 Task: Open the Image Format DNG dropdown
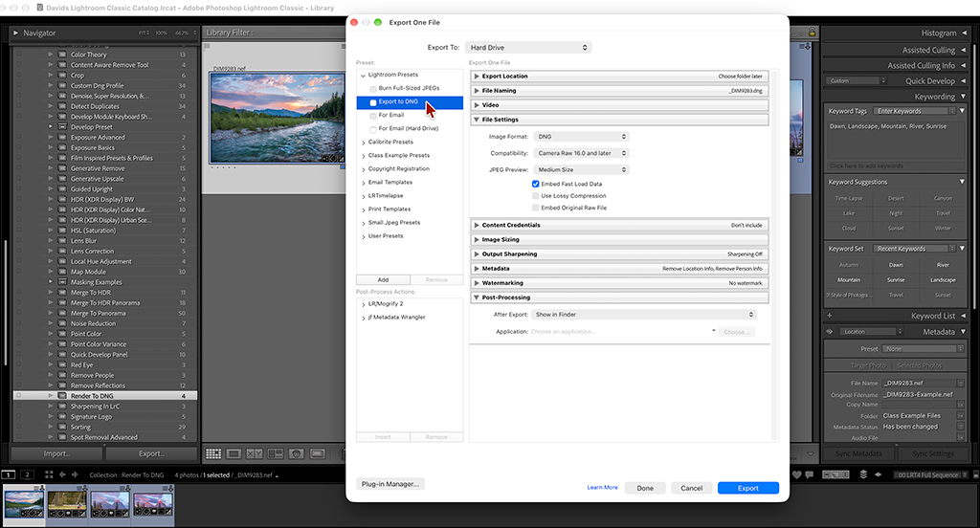tap(581, 136)
